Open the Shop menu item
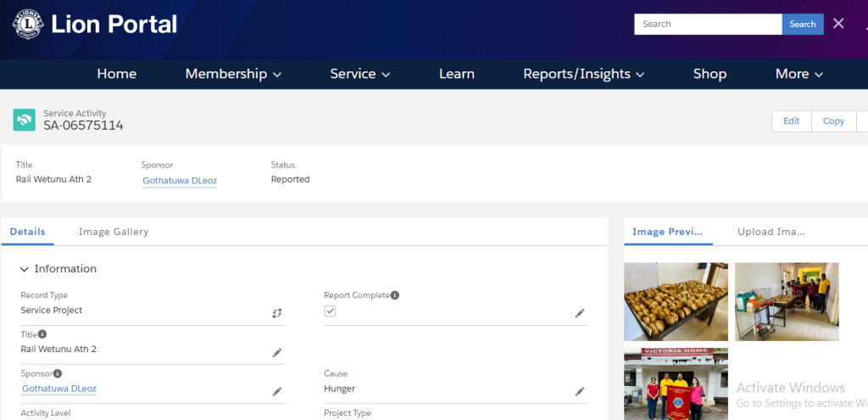 709,74
